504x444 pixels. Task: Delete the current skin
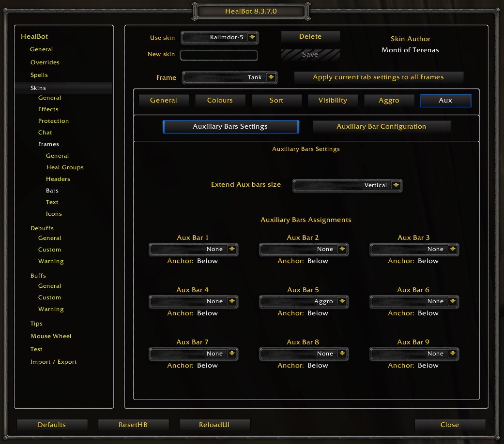pos(310,37)
